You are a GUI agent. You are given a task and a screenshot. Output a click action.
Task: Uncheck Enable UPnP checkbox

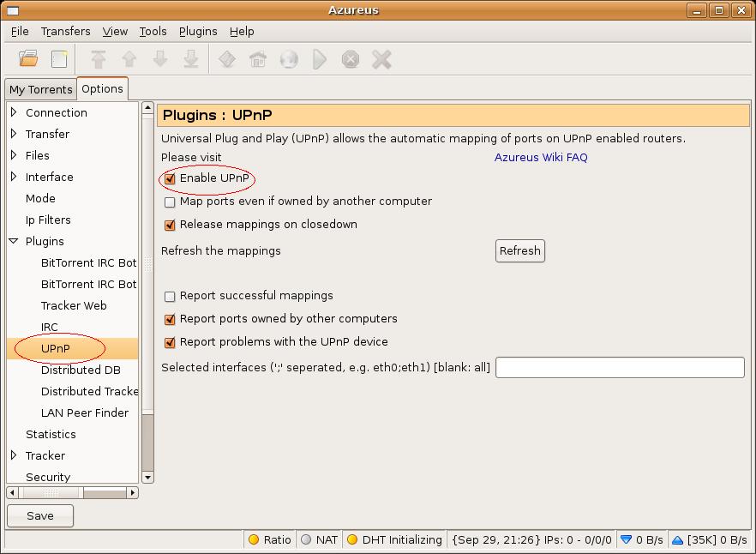click(170, 178)
